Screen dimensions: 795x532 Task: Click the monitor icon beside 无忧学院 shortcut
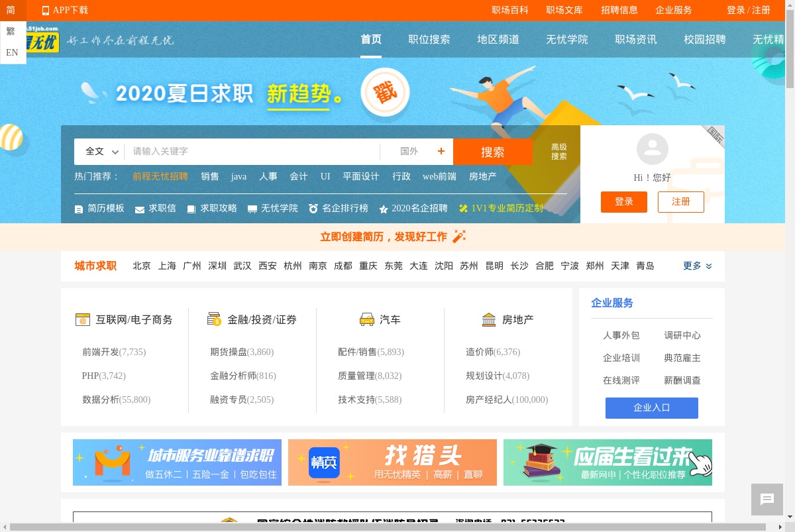tap(252, 209)
